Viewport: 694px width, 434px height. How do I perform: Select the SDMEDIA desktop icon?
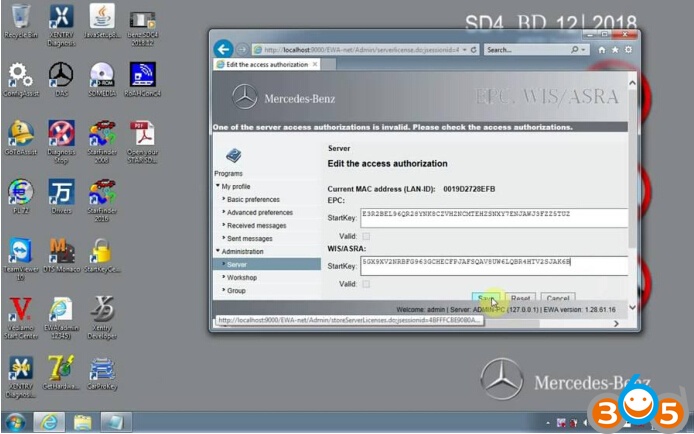coord(102,80)
